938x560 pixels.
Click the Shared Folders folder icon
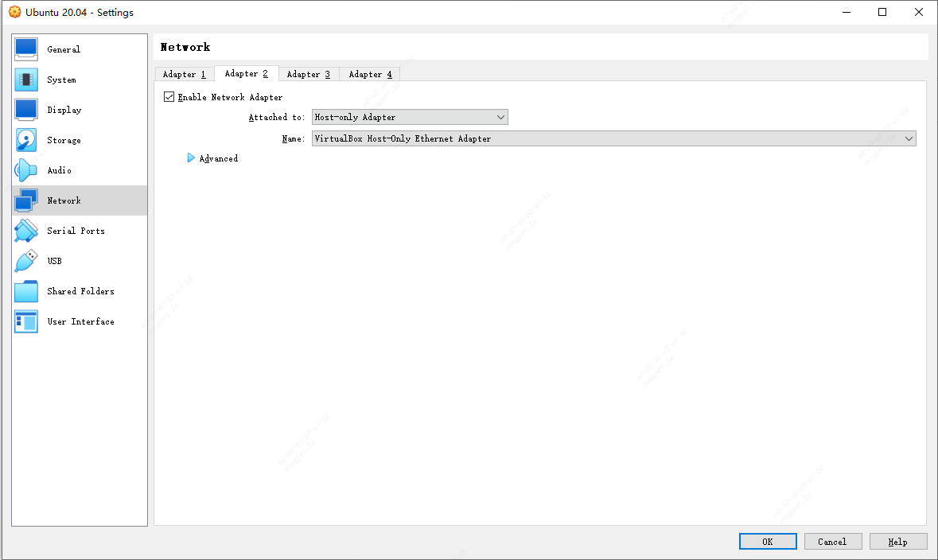(26, 291)
